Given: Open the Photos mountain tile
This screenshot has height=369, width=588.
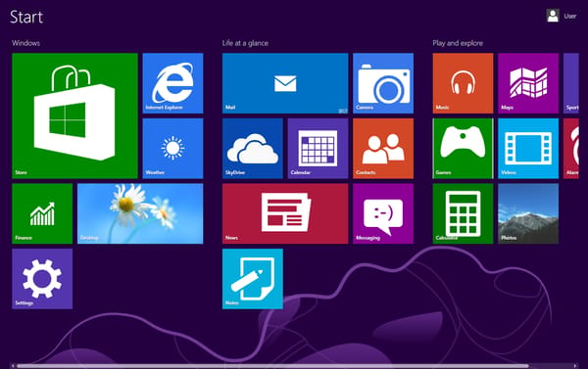Looking at the screenshot, I should click(528, 213).
